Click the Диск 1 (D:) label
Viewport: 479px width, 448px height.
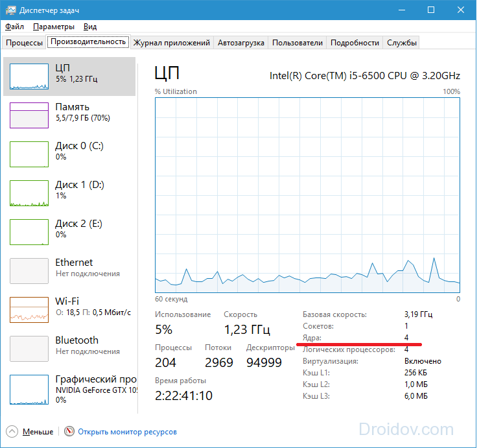pyautogui.click(x=80, y=185)
